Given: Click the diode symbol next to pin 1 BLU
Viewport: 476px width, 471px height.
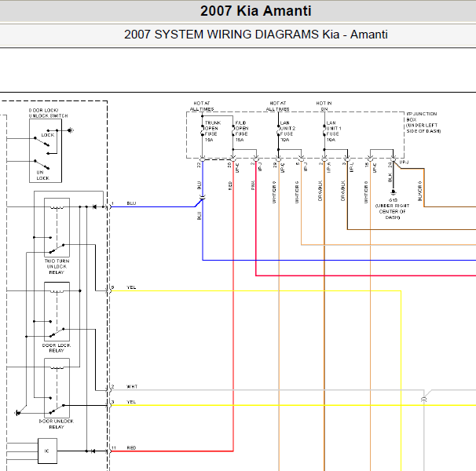Looking at the screenshot, I should coord(94,207).
